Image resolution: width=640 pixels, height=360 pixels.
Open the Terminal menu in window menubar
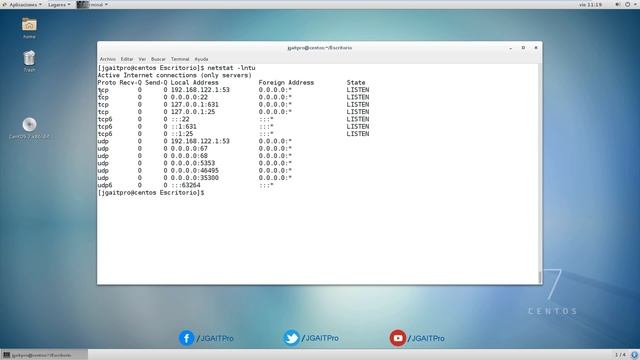(x=180, y=59)
